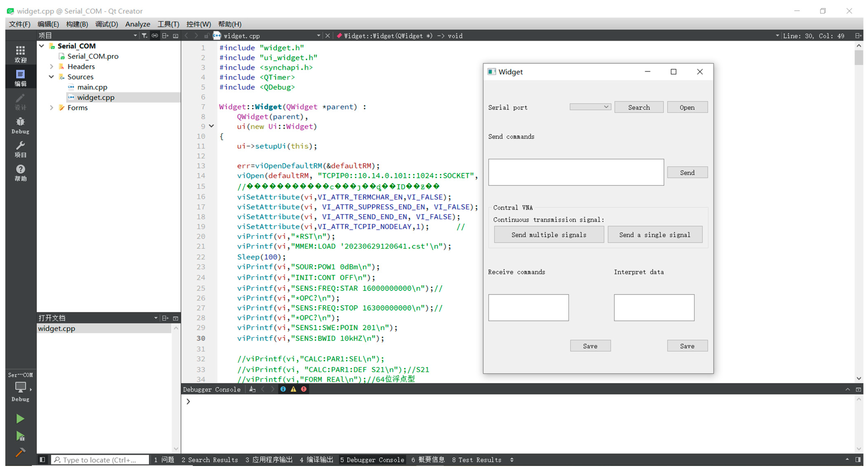The width and height of the screenshot is (868, 472).
Task: Switch to the Debug mode icon
Action: (x=20, y=125)
